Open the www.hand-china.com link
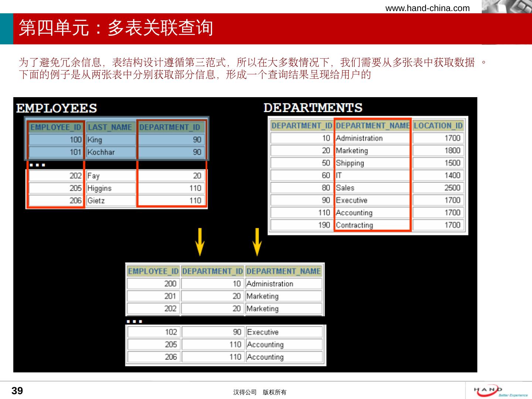 tap(427, 8)
